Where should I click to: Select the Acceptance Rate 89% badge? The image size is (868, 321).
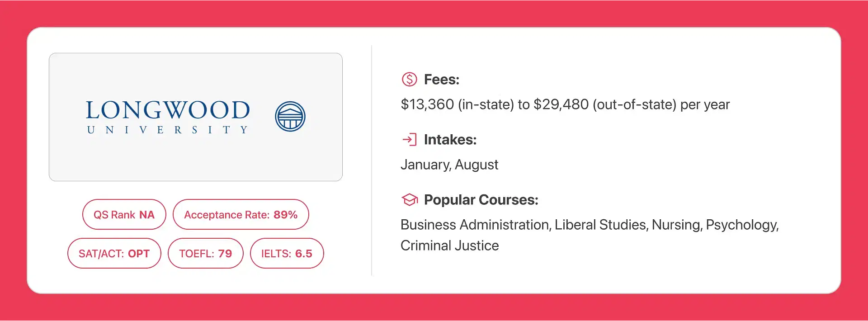(241, 214)
